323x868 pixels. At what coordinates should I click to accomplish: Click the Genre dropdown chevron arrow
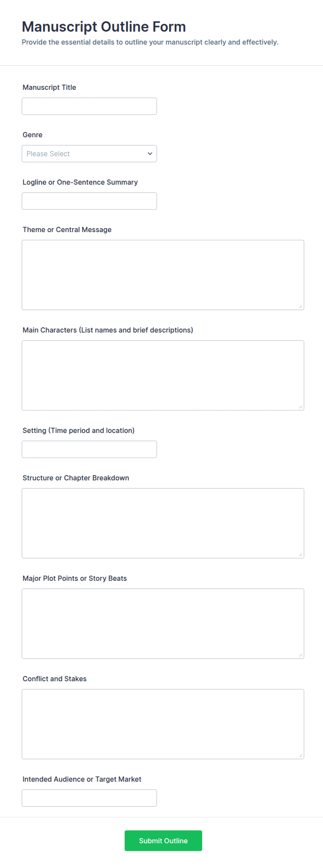[150, 154]
